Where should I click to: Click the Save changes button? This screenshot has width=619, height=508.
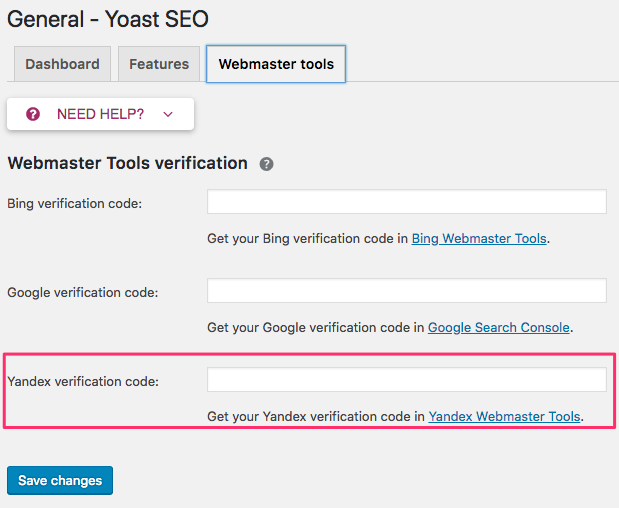(60, 480)
